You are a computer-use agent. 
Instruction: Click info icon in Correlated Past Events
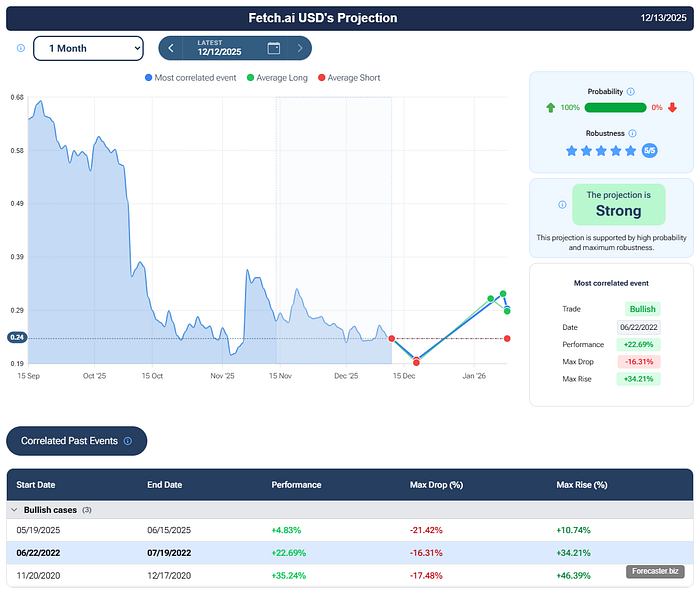tap(128, 441)
